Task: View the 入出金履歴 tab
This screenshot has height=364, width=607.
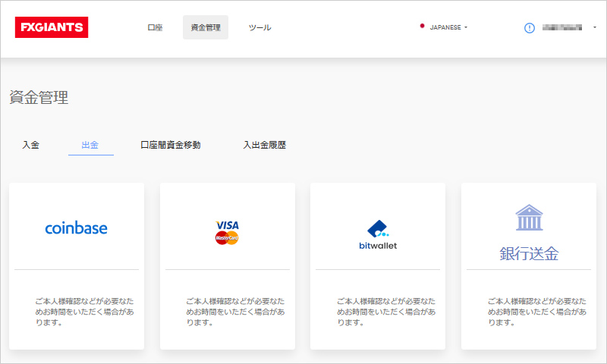Action: [264, 145]
